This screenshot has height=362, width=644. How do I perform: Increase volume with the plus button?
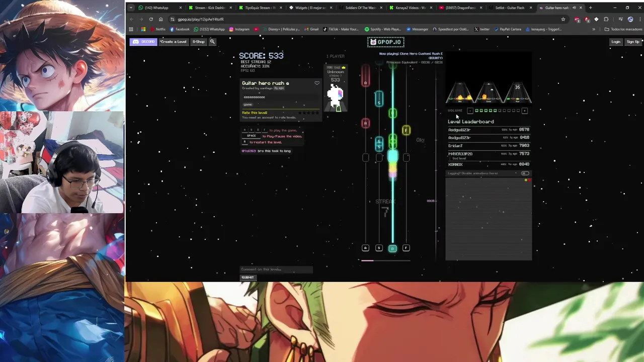(524, 111)
